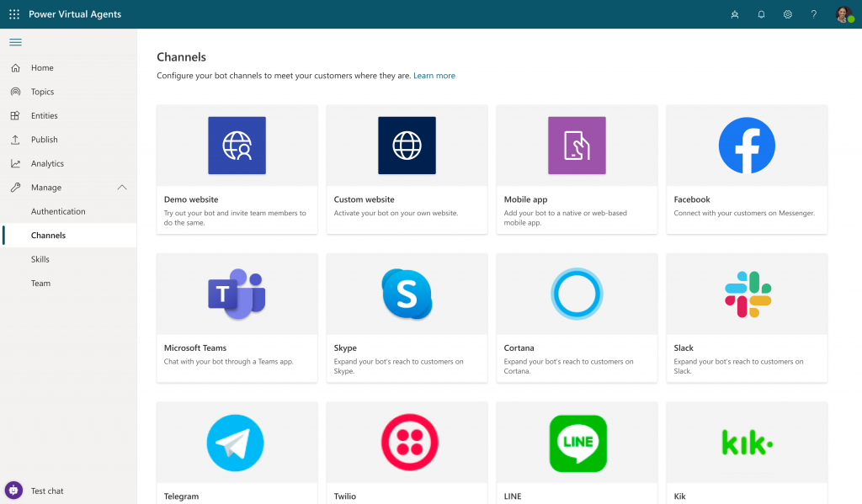862x504 pixels.
Task: Click Power Virtual Agents title
Action: point(75,14)
